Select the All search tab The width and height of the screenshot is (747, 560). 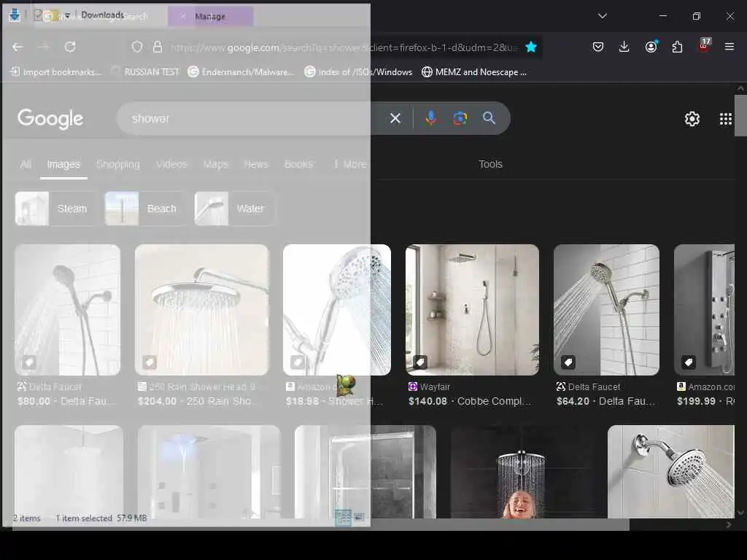[26, 164]
